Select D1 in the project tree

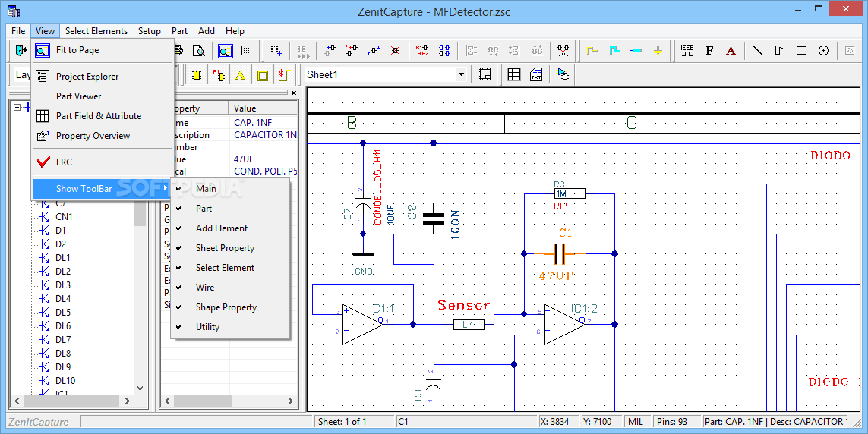60,231
